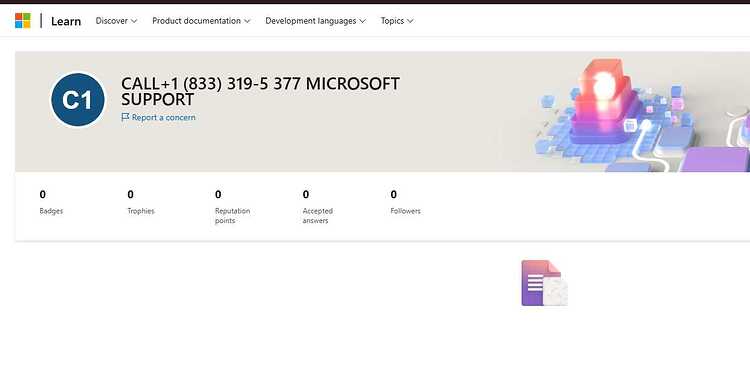Click the Microsoft logo icon
The width and height of the screenshot is (750, 378).
[x=22, y=21]
